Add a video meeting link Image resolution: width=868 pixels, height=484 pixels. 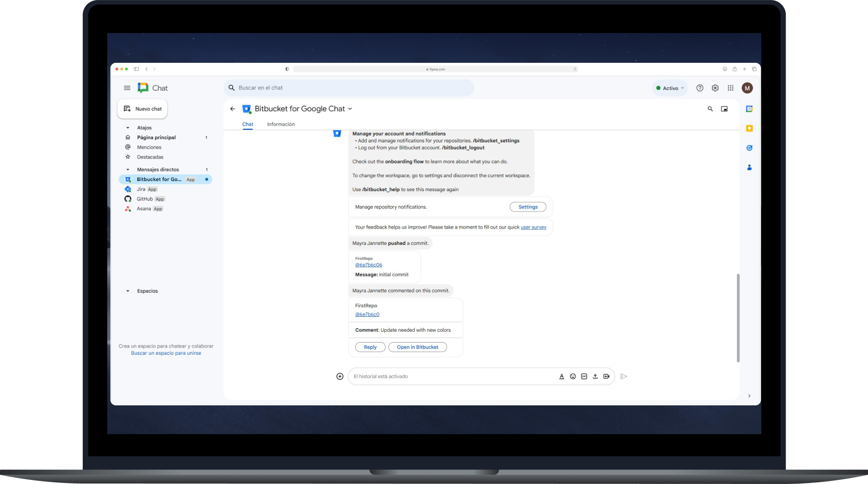pos(606,376)
